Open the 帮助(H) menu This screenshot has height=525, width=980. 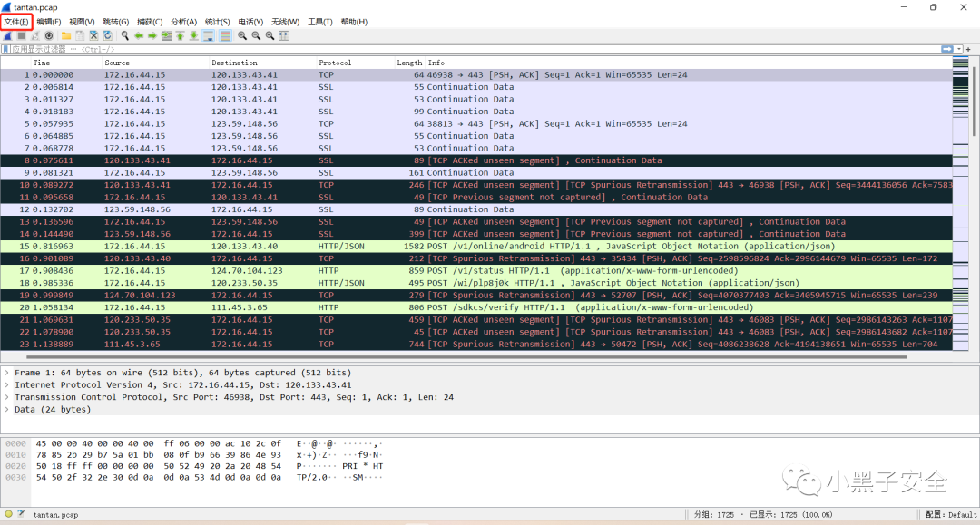(354, 22)
